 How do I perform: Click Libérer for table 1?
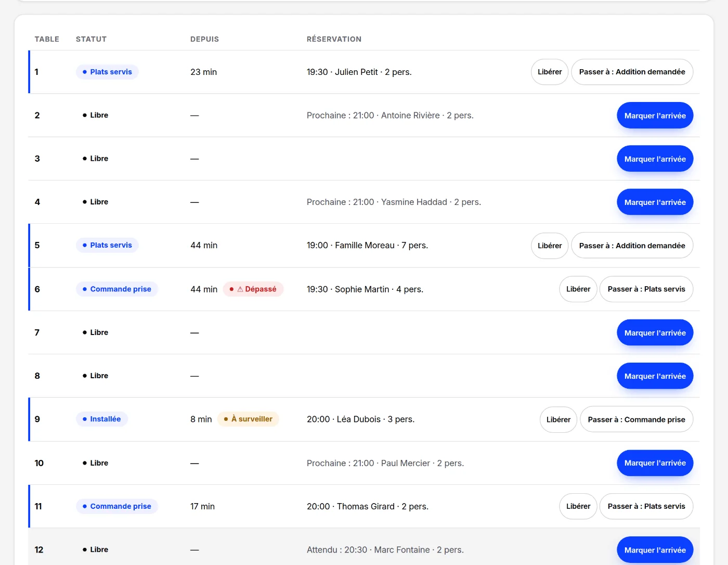pyautogui.click(x=550, y=72)
